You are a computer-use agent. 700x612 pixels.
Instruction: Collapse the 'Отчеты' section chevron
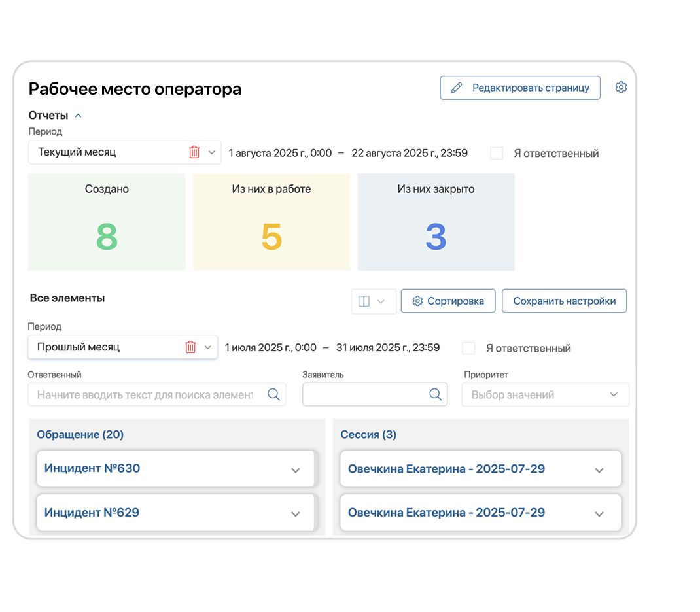[x=78, y=116]
